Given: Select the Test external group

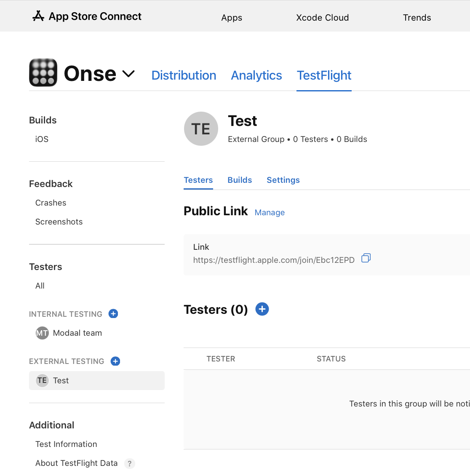Looking at the screenshot, I should (97, 380).
